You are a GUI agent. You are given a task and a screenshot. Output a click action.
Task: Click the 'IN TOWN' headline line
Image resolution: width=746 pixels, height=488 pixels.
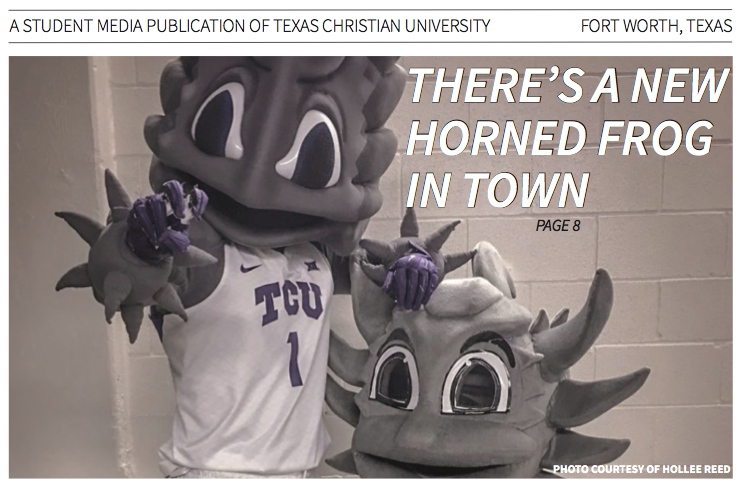click(498, 189)
